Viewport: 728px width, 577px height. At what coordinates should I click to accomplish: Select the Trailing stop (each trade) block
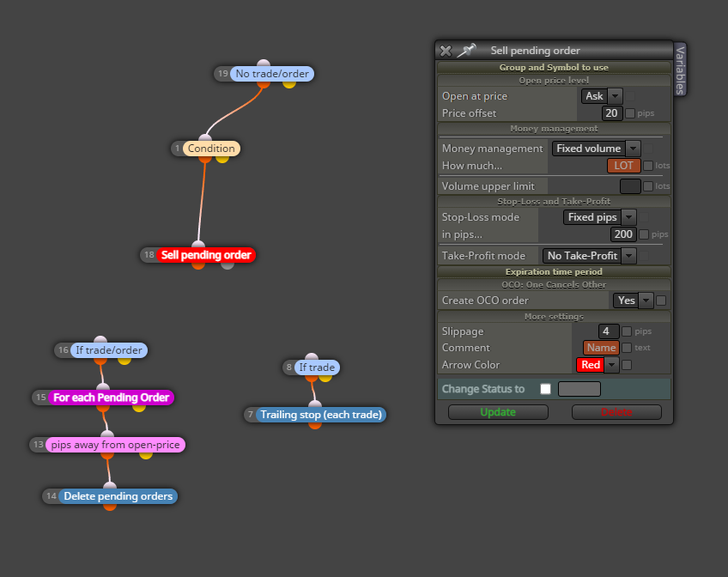321,415
